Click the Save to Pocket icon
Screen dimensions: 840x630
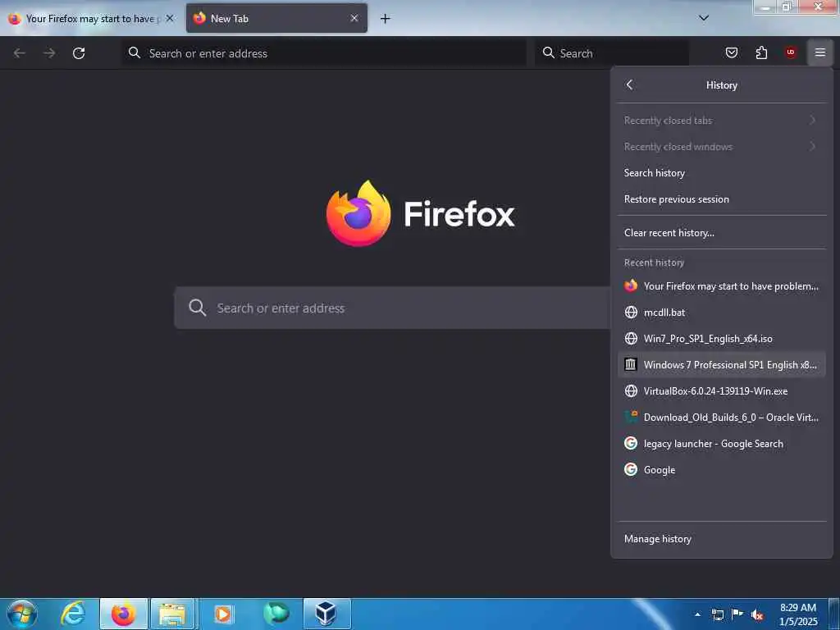[731, 52]
